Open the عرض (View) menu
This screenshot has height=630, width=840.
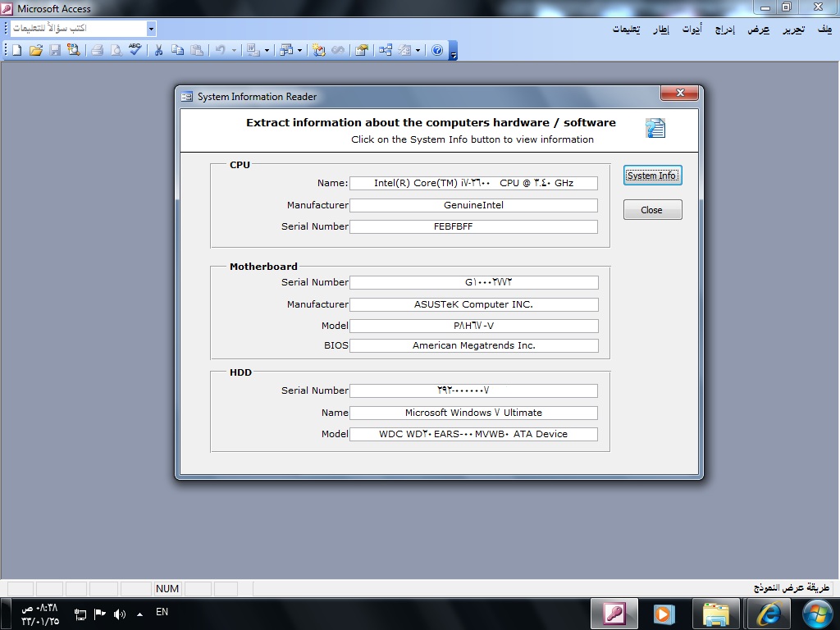pyautogui.click(x=759, y=29)
